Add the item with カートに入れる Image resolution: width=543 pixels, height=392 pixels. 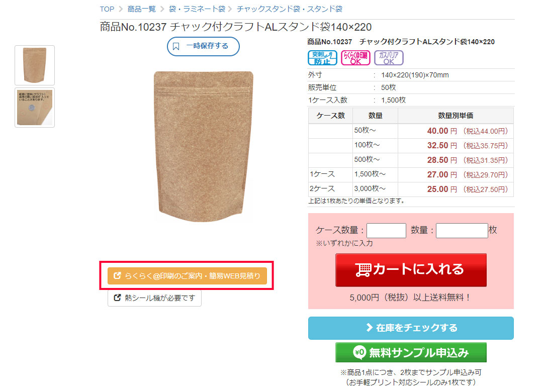(411, 270)
